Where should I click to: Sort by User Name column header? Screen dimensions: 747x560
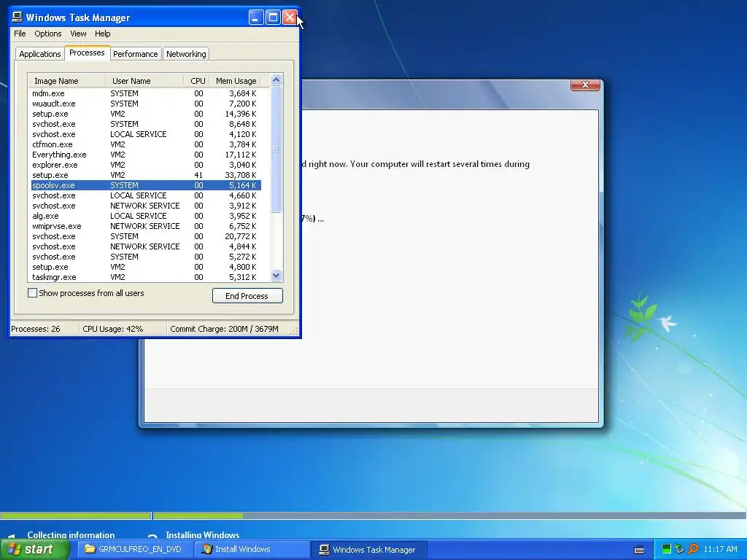144,80
